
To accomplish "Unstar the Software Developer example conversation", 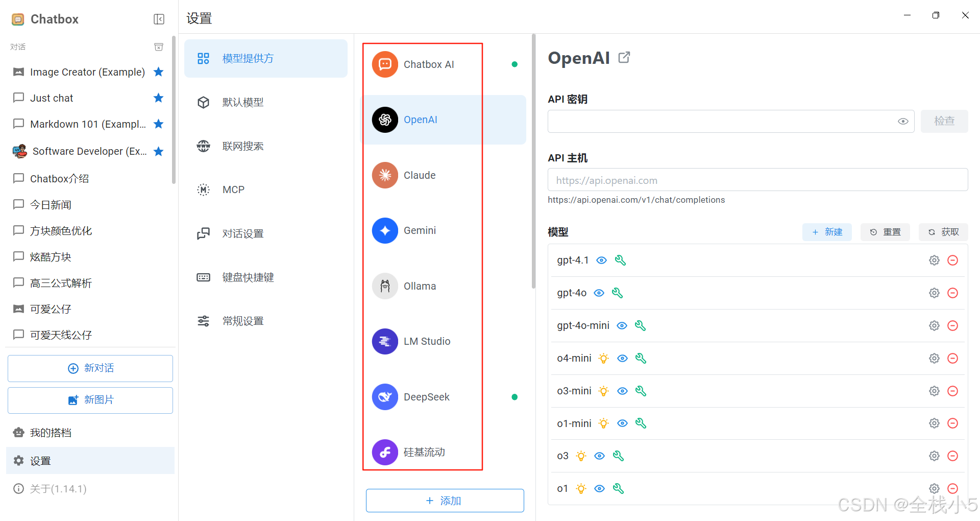I will [x=159, y=151].
